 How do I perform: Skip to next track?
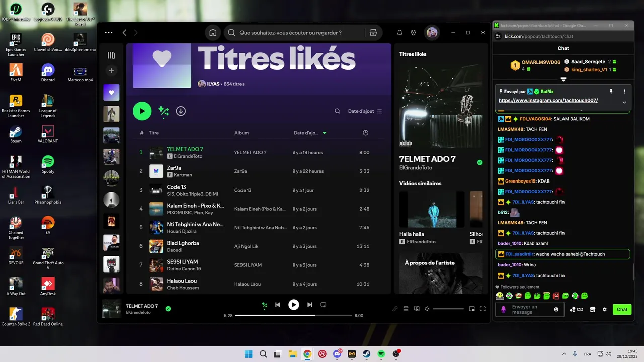coord(310,305)
